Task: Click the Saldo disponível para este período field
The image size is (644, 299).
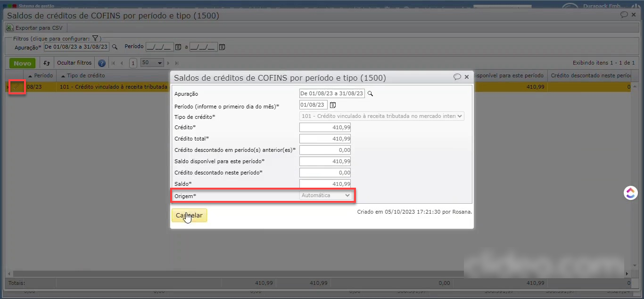Action: point(325,161)
